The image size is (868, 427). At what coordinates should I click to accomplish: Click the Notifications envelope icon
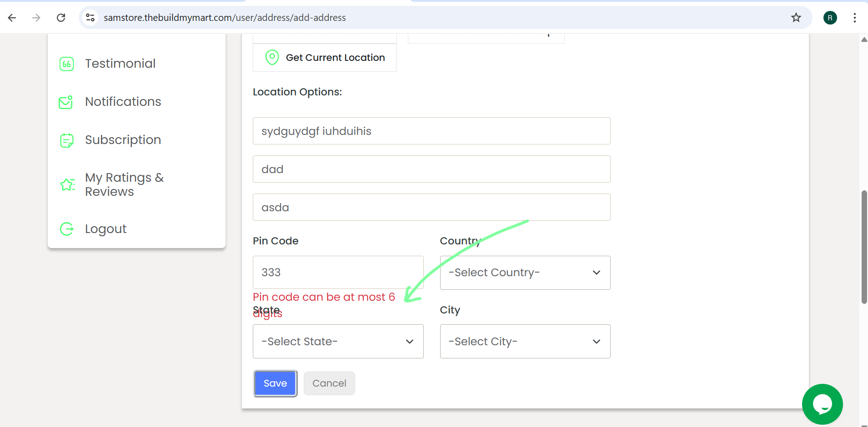(x=66, y=102)
